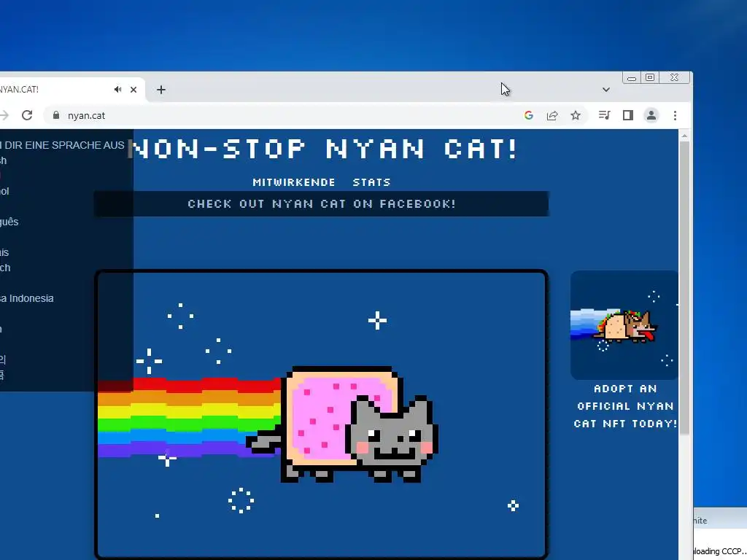The height and width of the screenshot is (560, 747).
Task: Open the media controls icon
Action: click(x=604, y=115)
